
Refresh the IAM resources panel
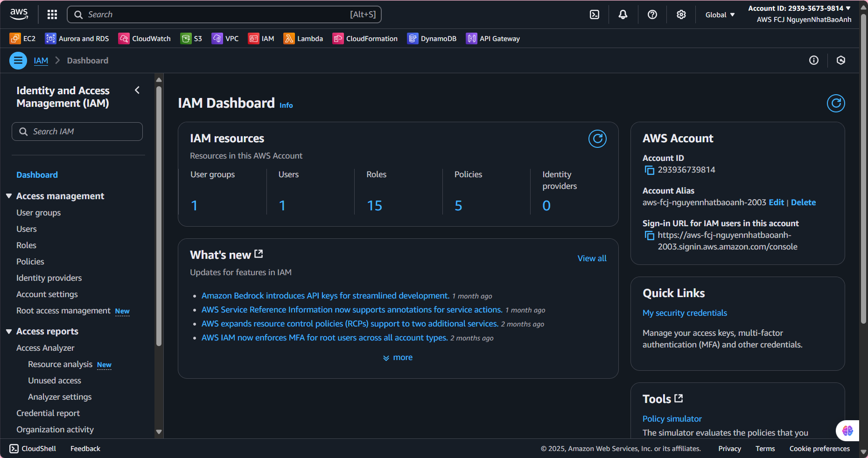tap(597, 139)
